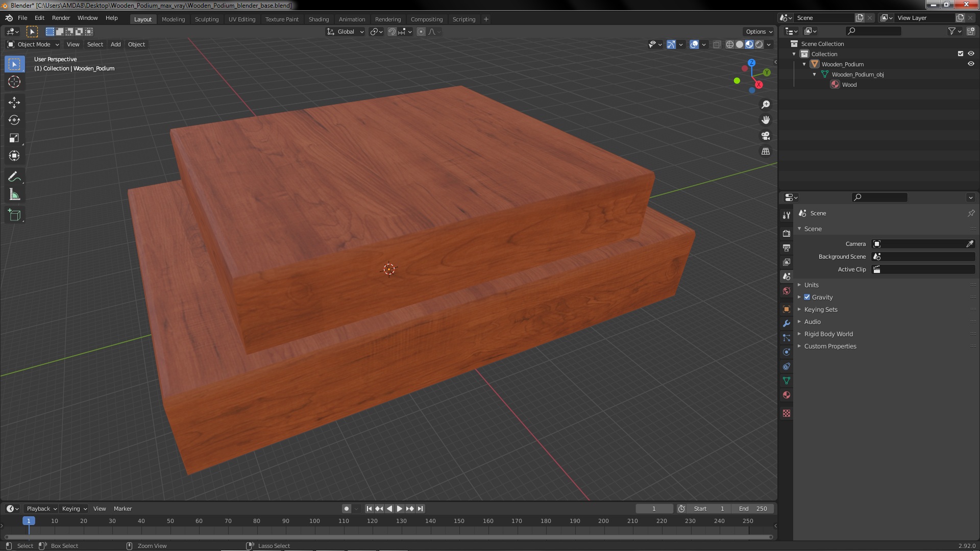Open the Keying dropdown in timeline
Screen dimensions: 980x551
coord(75,509)
